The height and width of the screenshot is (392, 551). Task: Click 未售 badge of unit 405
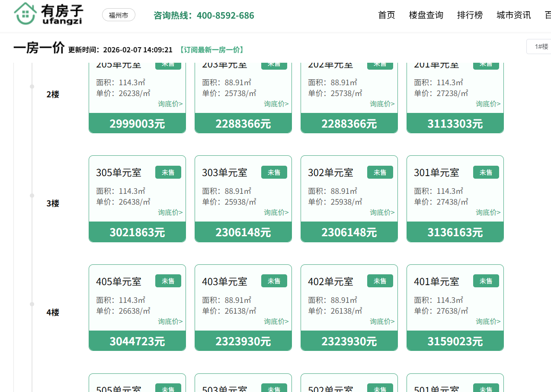pos(168,281)
